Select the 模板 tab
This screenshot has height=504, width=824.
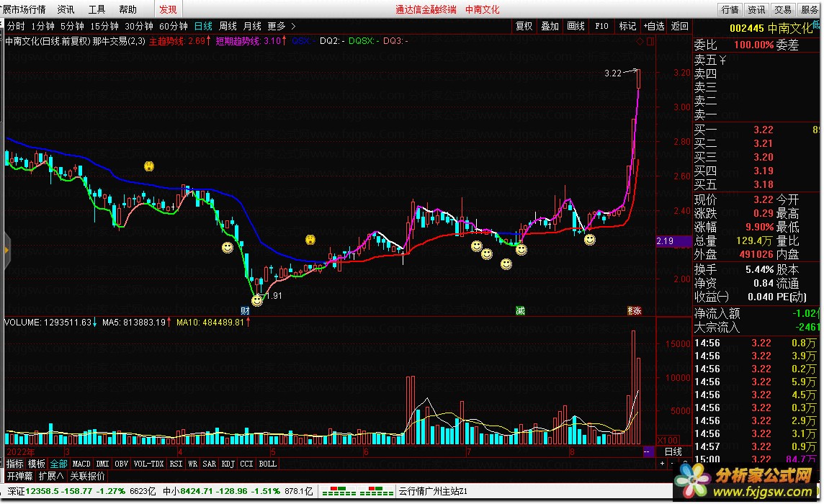[36, 464]
